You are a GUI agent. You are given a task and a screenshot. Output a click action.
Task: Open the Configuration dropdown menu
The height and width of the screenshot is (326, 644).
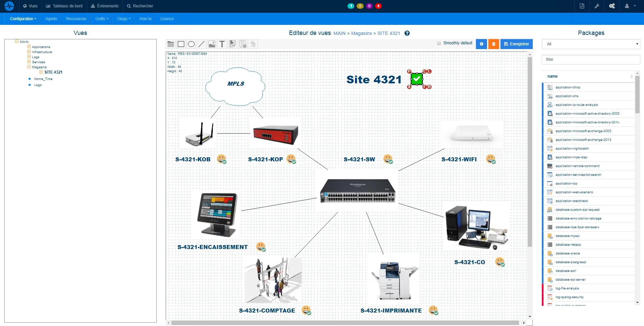(x=23, y=18)
